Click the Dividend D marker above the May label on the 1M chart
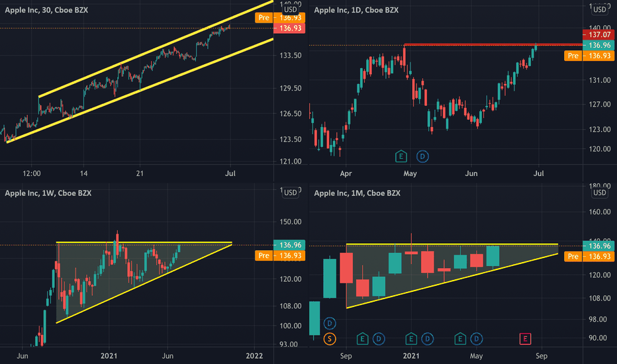 pos(476,338)
